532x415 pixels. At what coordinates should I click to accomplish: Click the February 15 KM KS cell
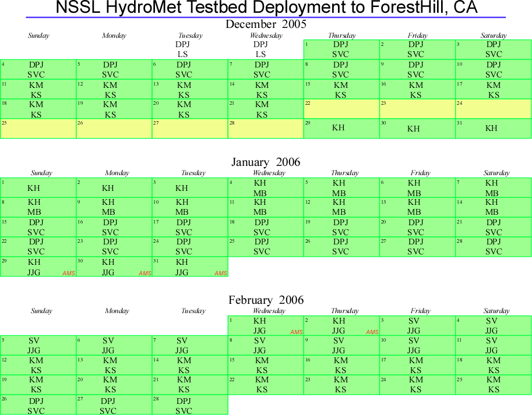click(x=266, y=366)
